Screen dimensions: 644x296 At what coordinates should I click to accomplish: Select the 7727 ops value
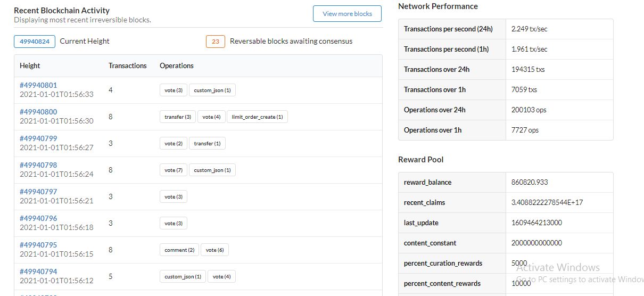pyautogui.click(x=525, y=130)
